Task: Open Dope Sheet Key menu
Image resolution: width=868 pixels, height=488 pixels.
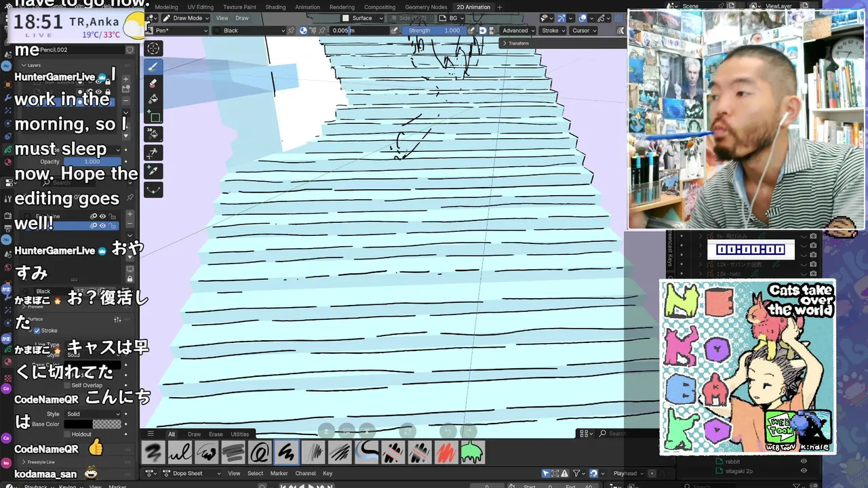Action: tap(328, 473)
